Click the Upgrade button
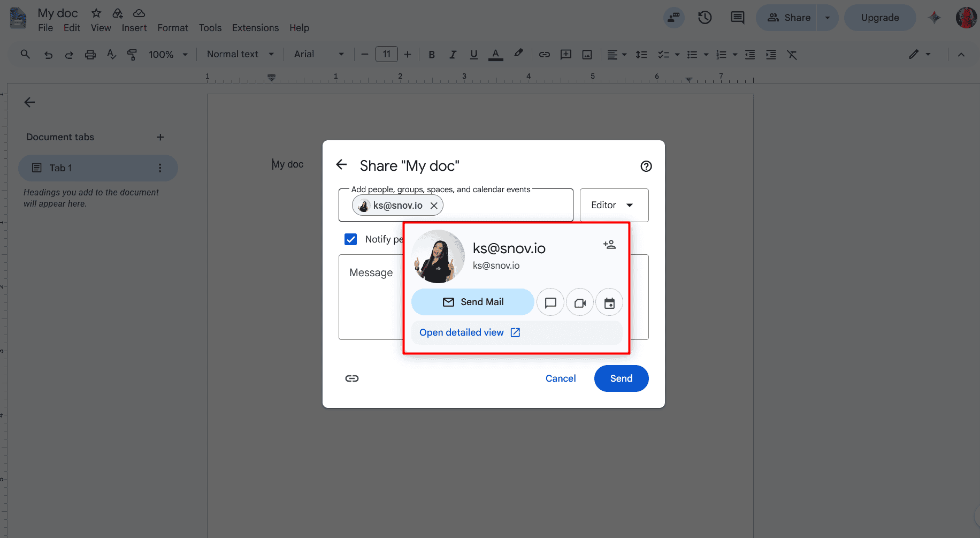The height and width of the screenshot is (538, 980). [880, 18]
